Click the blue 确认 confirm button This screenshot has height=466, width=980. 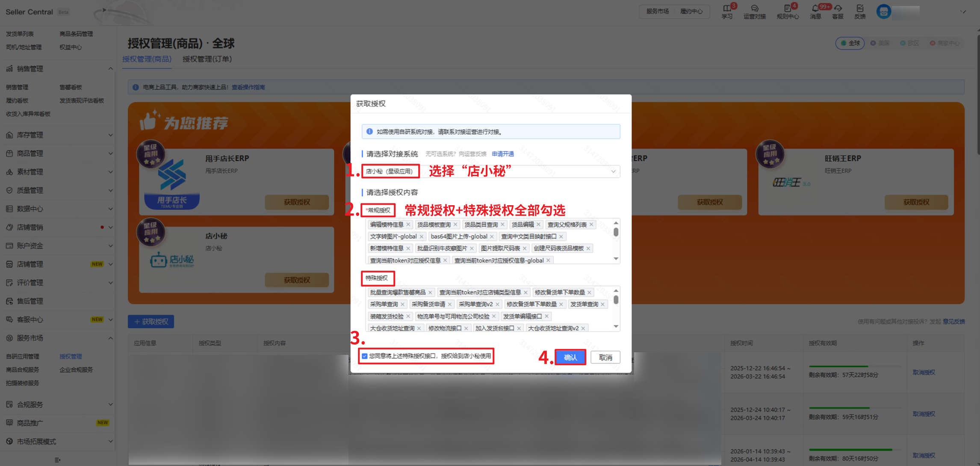(x=570, y=357)
